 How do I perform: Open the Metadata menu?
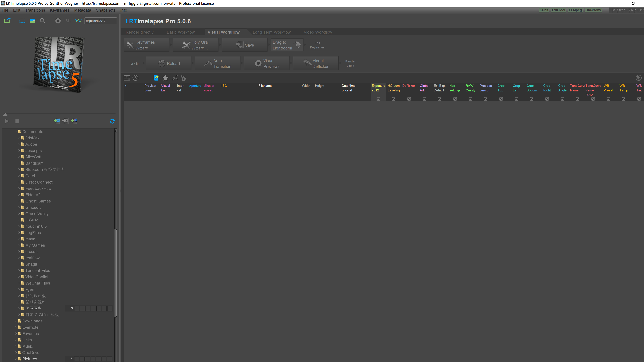(x=82, y=10)
